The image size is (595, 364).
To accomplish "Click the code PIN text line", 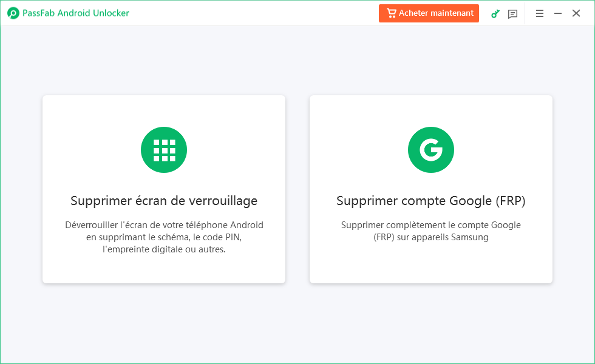I will click(164, 237).
